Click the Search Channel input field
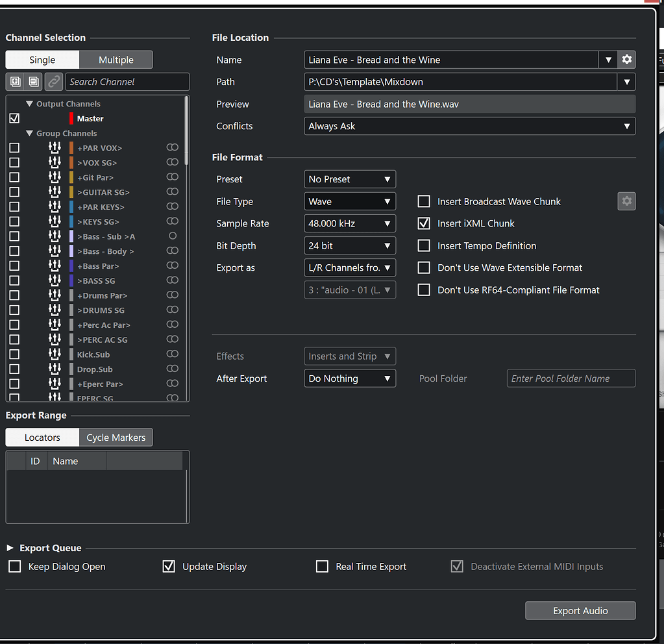The image size is (664, 644). pos(127,81)
